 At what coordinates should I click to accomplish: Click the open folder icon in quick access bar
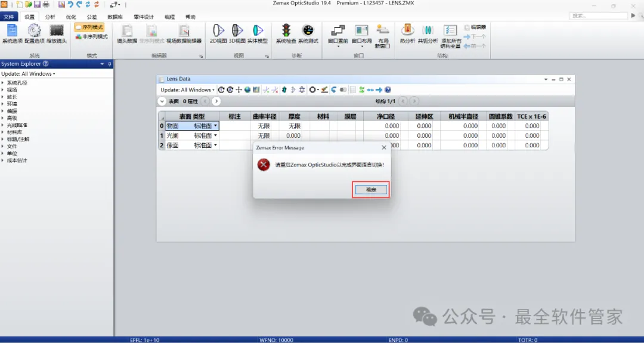click(x=29, y=5)
